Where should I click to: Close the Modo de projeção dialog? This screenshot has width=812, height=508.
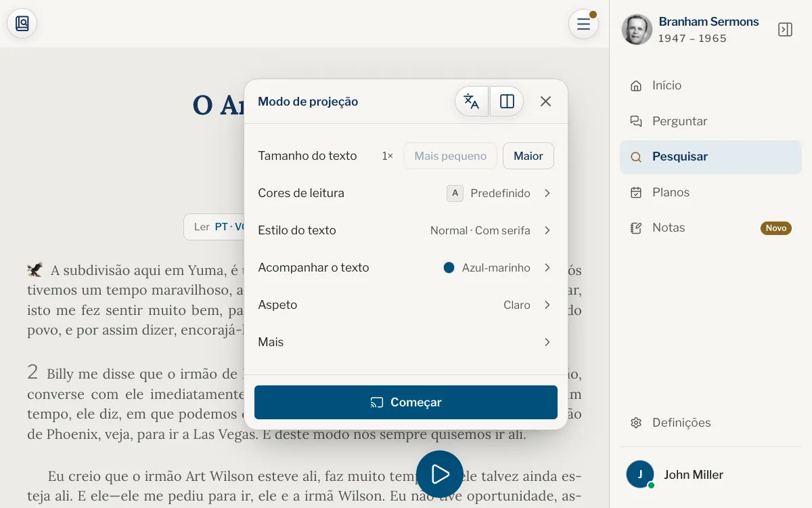point(545,102)
